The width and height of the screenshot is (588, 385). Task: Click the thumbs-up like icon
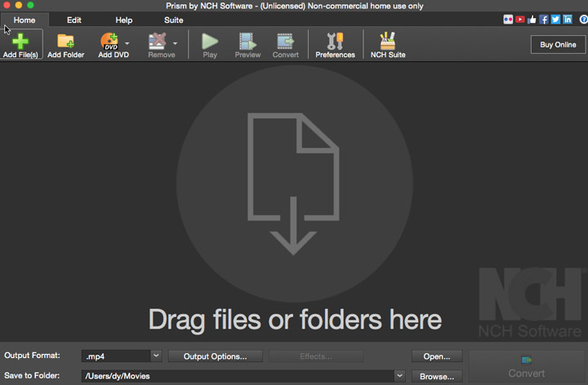pyautogui.click(x=532, y=20)
